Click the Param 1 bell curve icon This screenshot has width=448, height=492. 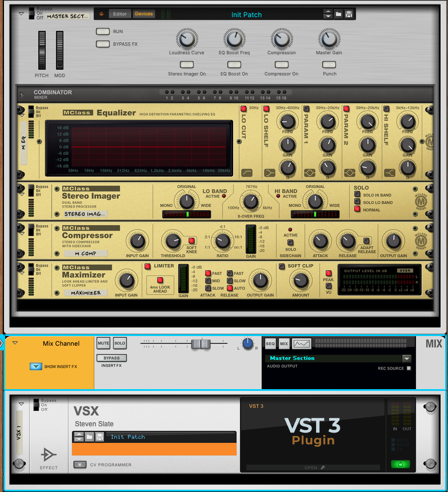click(x=310, y=173)
